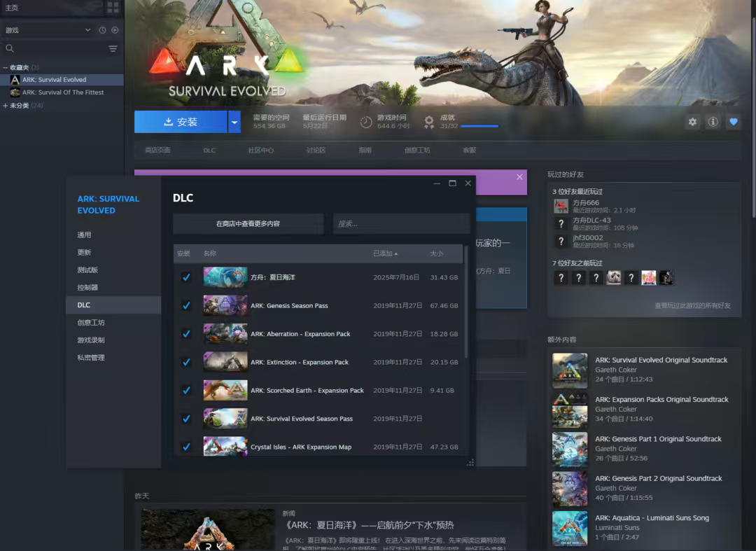
Task: Open the game settings gear icon
Action: (692, 122)
